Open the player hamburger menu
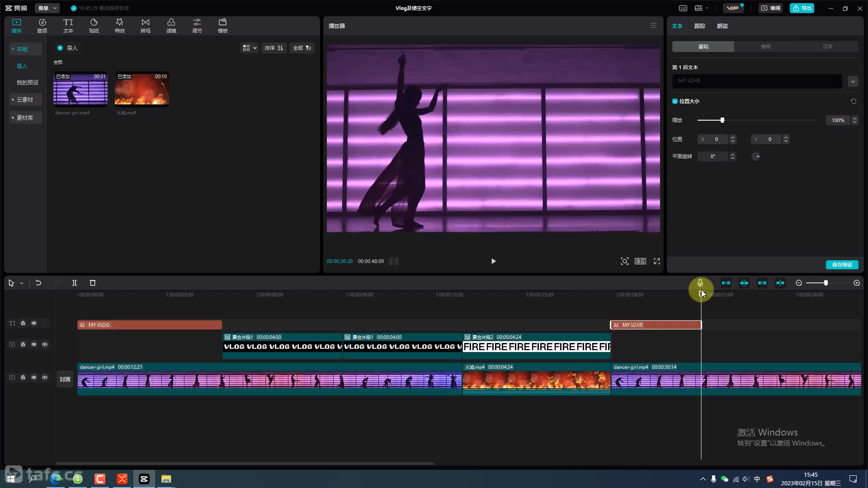This screenshot has width=868, height=488. click(x=653, y=26)
